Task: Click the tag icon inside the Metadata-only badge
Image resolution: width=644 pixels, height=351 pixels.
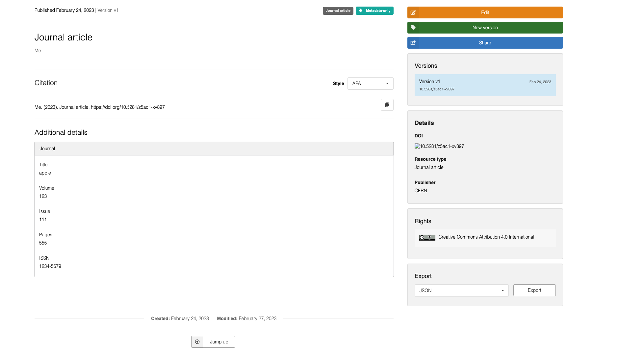Action: point(361,11)
